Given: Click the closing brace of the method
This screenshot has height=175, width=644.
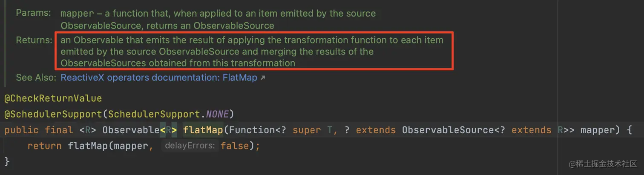Looking at the screenshot, I should tap(7, 161).
